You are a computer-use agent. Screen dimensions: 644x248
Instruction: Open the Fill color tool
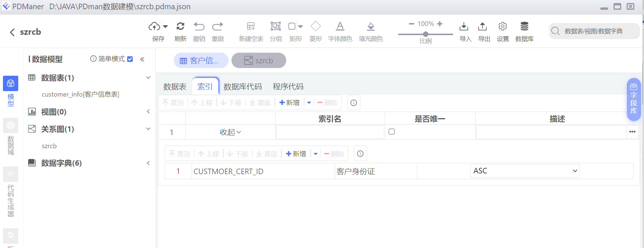coord(371,26)
